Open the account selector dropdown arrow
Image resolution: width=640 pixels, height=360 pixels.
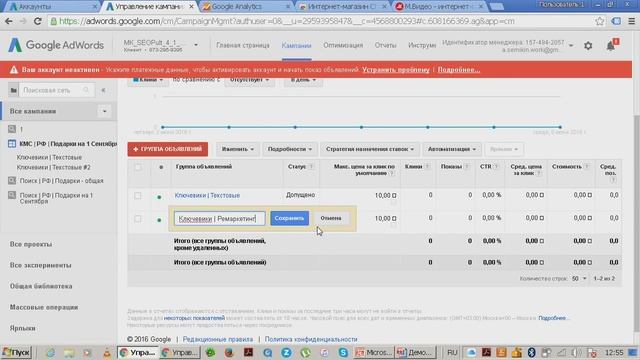pyautogui.click(x=196, y=45)
